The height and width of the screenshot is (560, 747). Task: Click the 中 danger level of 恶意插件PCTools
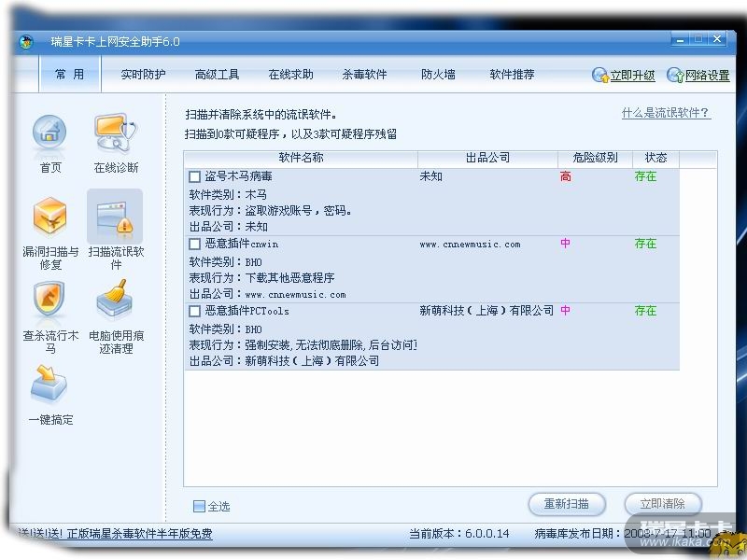coord(566,311)
